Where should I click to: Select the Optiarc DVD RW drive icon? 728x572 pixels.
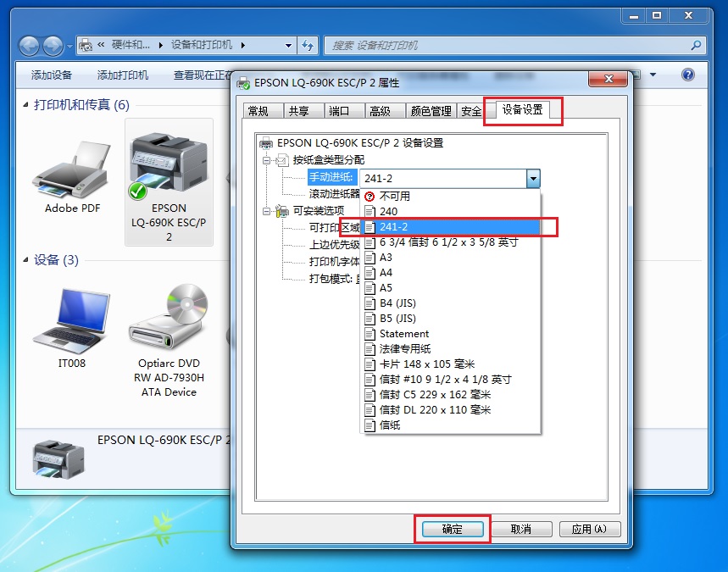coord(169,317)
